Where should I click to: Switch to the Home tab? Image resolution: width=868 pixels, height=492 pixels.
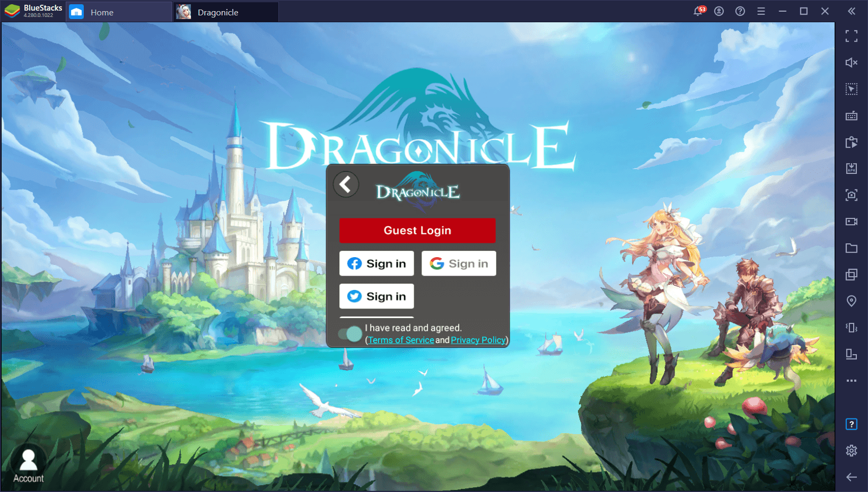pos(119,12)
